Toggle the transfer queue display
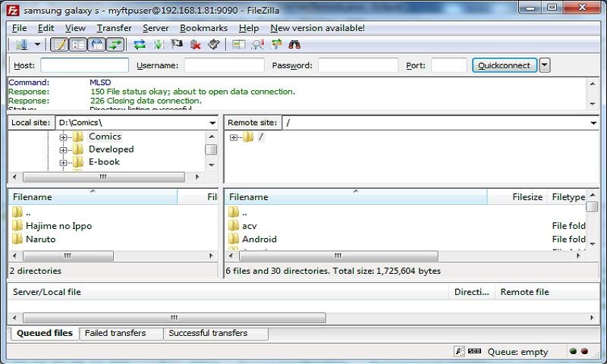Viewport: 607px width, 364px height. [115, 45]
